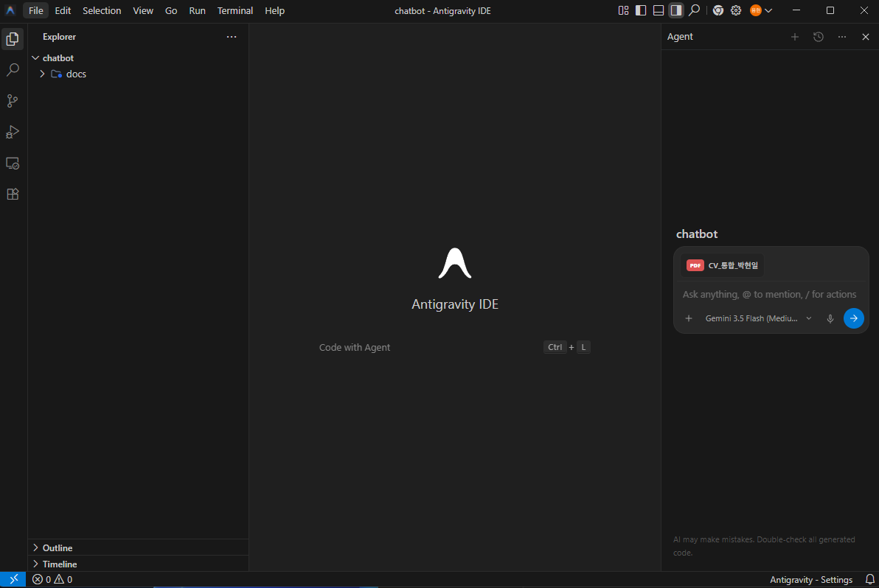Send the message with blue arrow button

coord(853,318)
